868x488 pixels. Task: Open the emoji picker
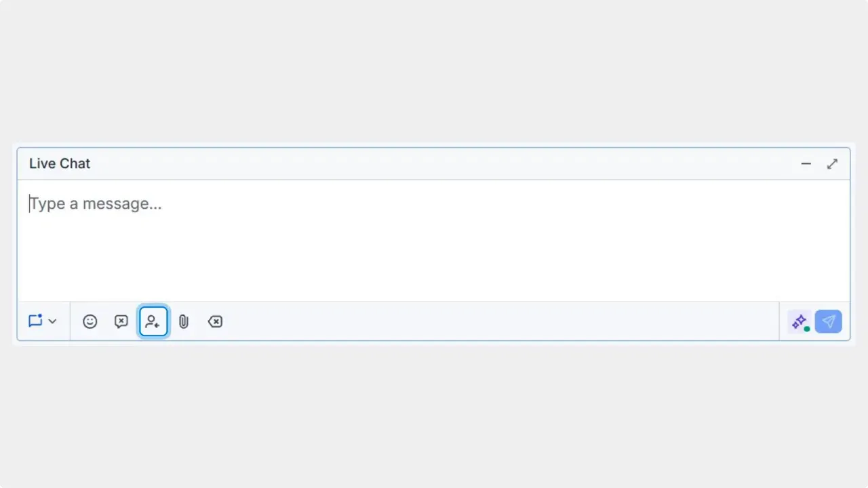[90, 321]
